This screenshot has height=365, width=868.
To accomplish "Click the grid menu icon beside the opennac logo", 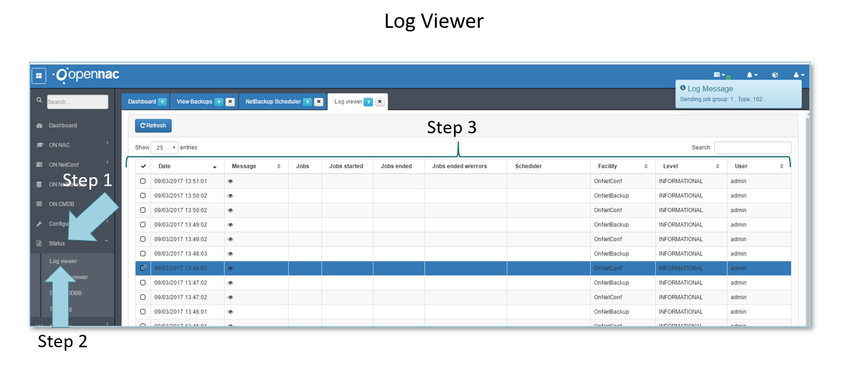I will pos(39,76).
